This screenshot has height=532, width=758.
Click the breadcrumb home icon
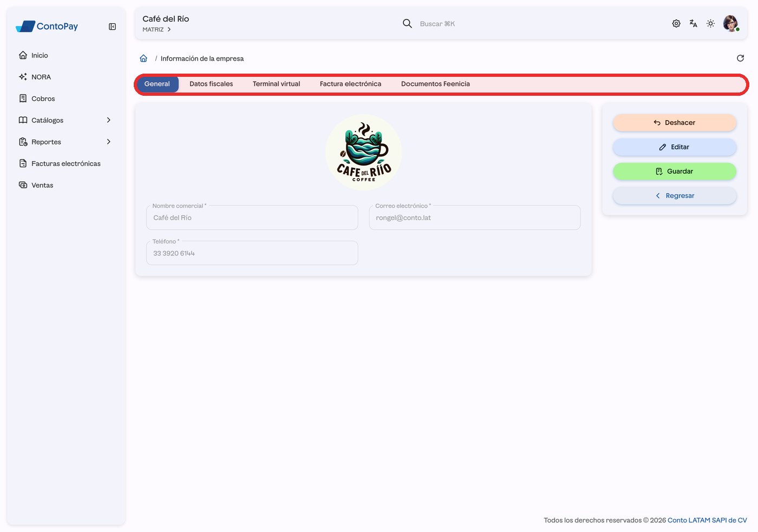click(x=143, y=58)
